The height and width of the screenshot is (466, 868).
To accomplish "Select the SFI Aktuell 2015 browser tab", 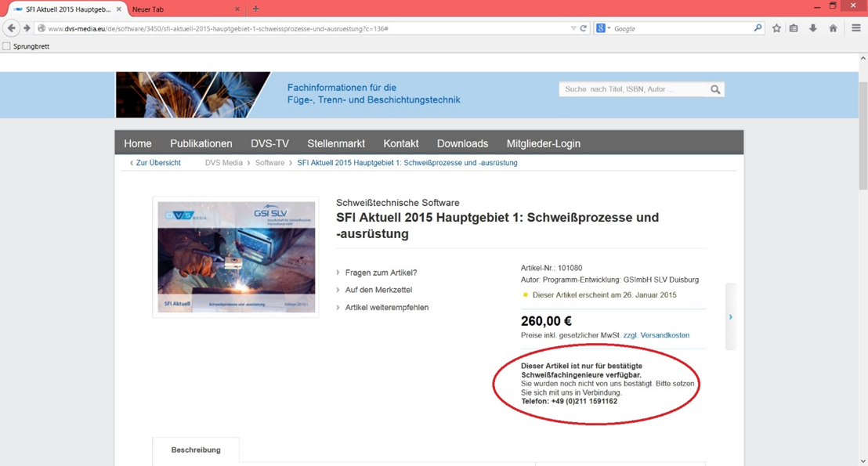I will [67, 9].
